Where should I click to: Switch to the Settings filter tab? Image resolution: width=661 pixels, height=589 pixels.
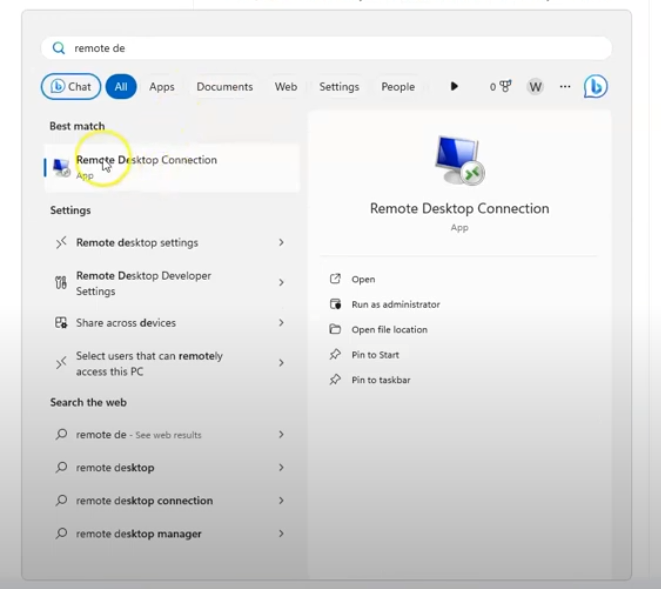[339, 86]
